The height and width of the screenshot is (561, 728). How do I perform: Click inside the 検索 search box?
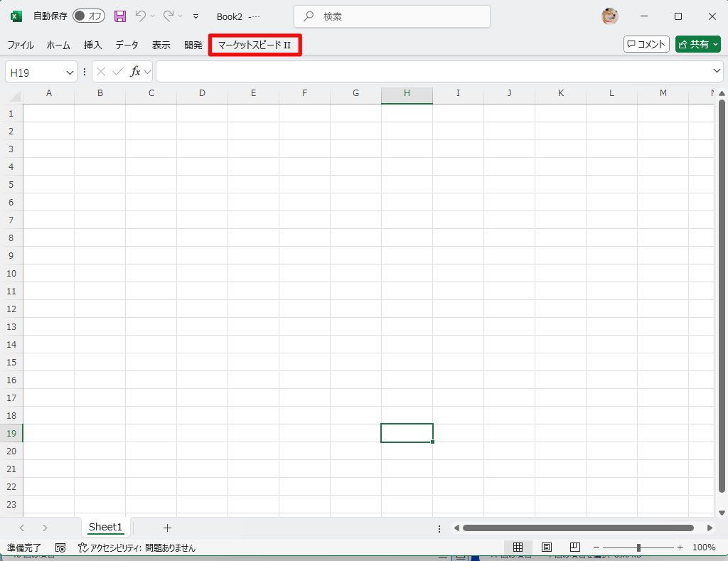(392, 16)
